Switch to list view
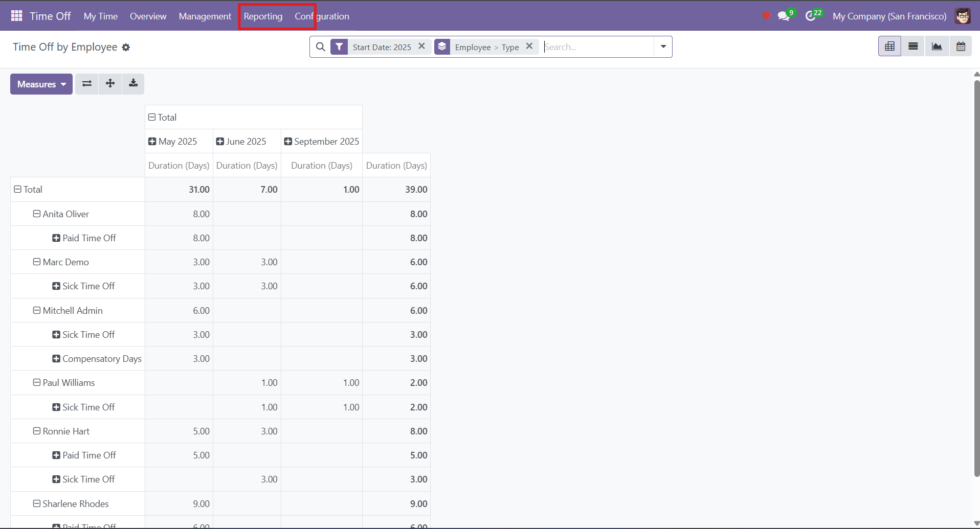Screen dimensions: 980x529 pyautogui.click(x=913, y=46)
